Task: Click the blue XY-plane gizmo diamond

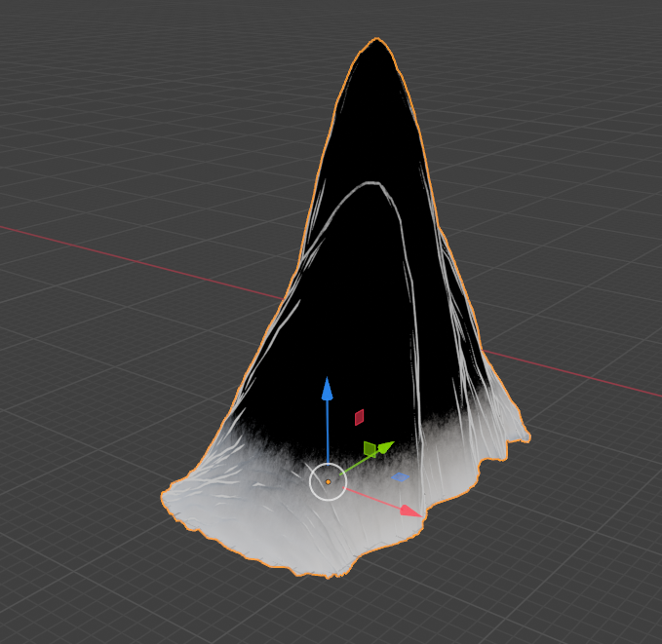Action: click(x=401, y=477)
